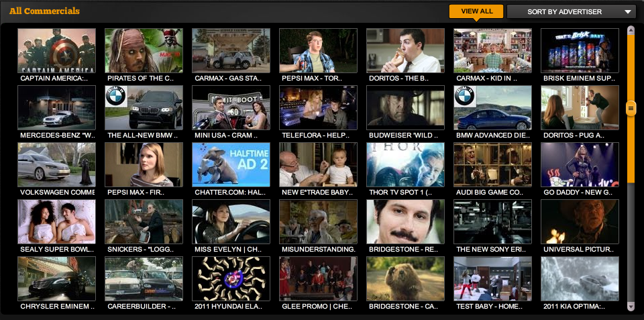Click the 'BUDWEISER 'WILD ..' title text

404,135
